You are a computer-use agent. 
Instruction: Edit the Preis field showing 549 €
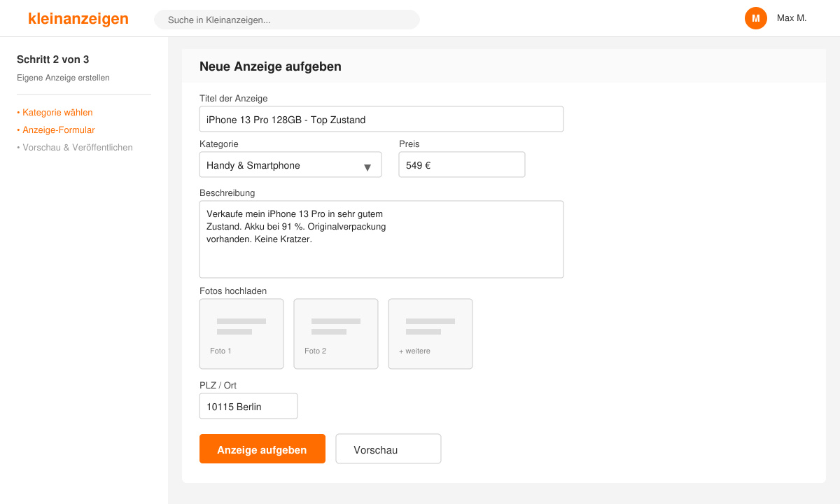click(462, 164)
